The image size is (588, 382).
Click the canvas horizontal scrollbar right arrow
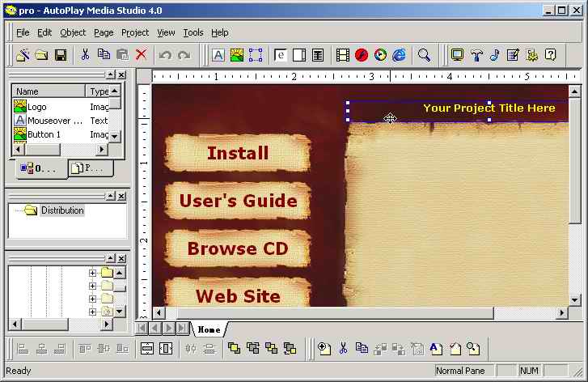(x=562, y=313)
